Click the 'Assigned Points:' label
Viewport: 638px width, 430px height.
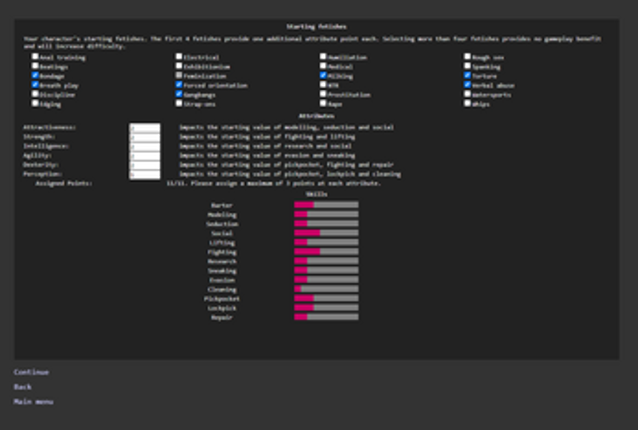(x=64, y=183)
